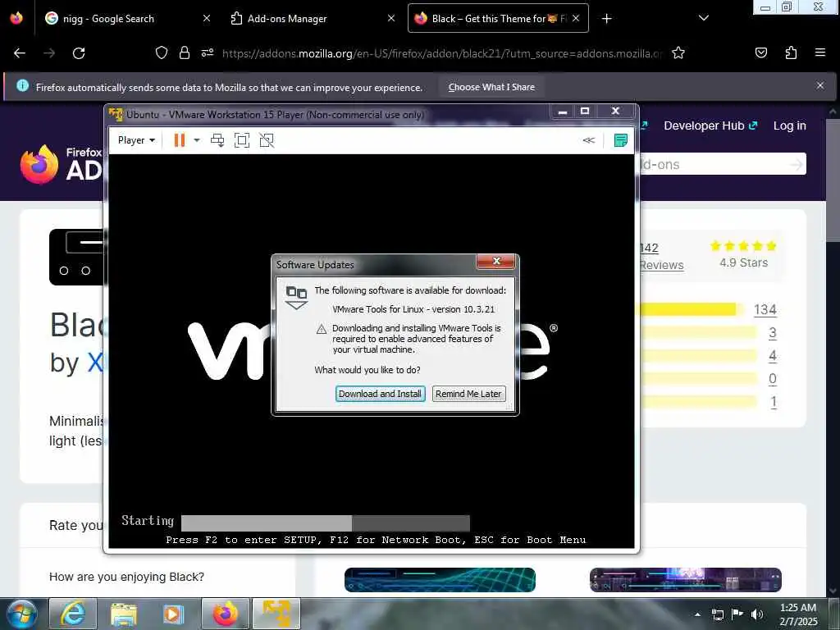Switch to VMware Player taskbar icon
Viewport: 840px width, 630px height.
click(x=276, y=614)
